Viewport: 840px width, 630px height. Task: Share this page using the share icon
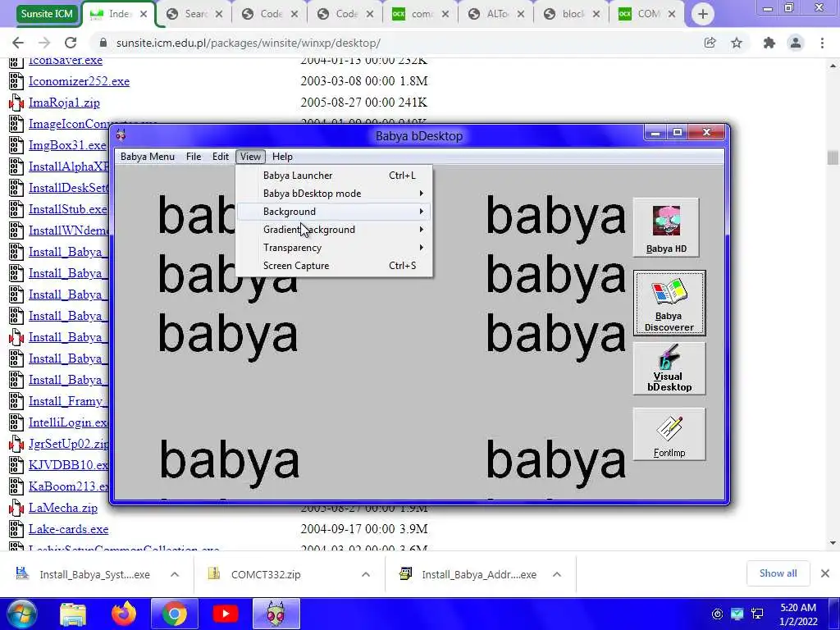[x=710, y=43]
